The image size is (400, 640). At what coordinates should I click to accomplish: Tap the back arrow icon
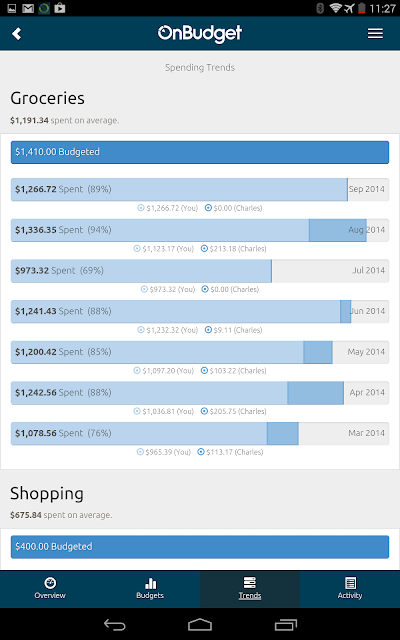[16, 33]
